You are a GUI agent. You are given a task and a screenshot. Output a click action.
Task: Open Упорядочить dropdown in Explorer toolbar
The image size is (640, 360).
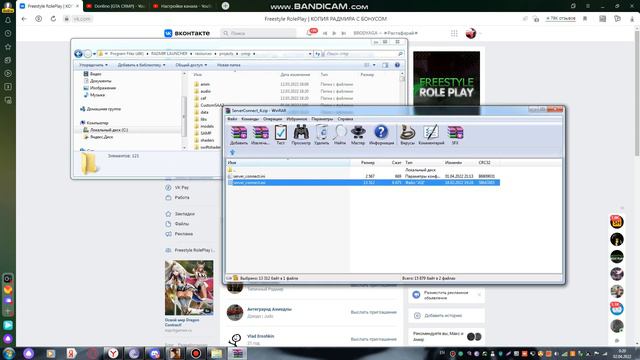[x=93, y=65]
